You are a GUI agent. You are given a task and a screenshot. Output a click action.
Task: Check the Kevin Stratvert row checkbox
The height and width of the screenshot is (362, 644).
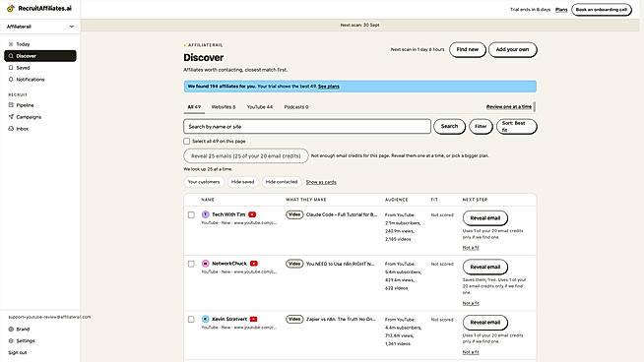pos(191,320)
